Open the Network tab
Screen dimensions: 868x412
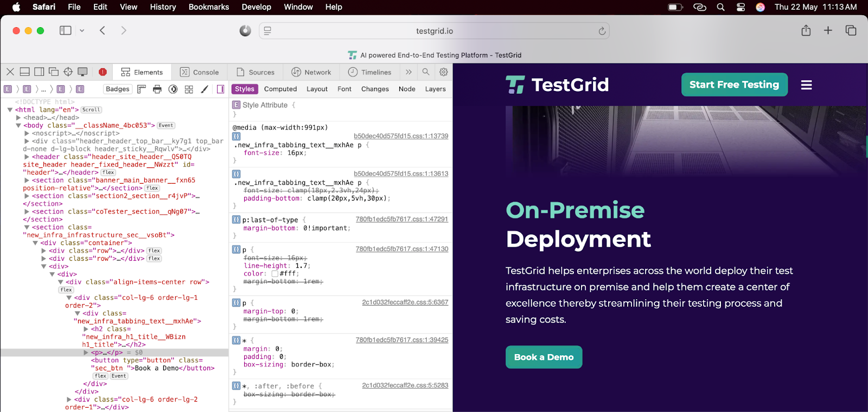pyautogui.click(x=311, y=72)
